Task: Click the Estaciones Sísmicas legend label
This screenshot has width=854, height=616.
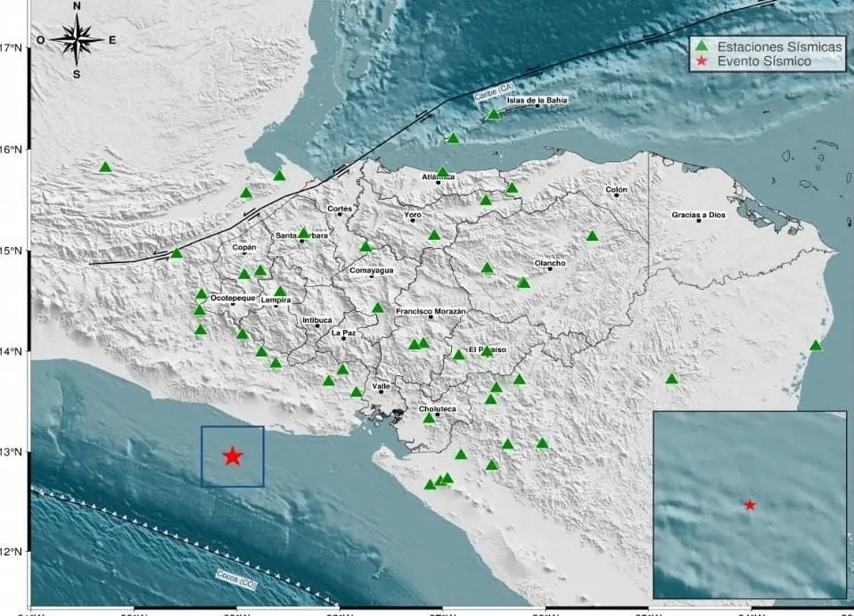Action: (779, 46)
